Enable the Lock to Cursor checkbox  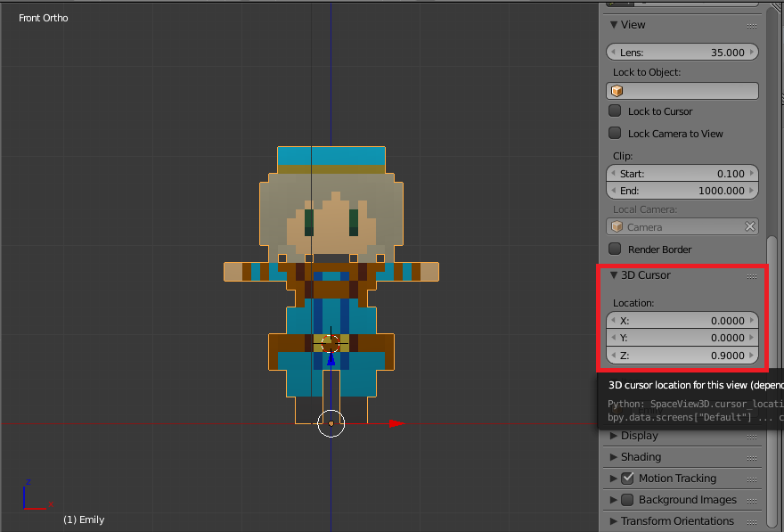pyautogui.click(x=615, y=111)
